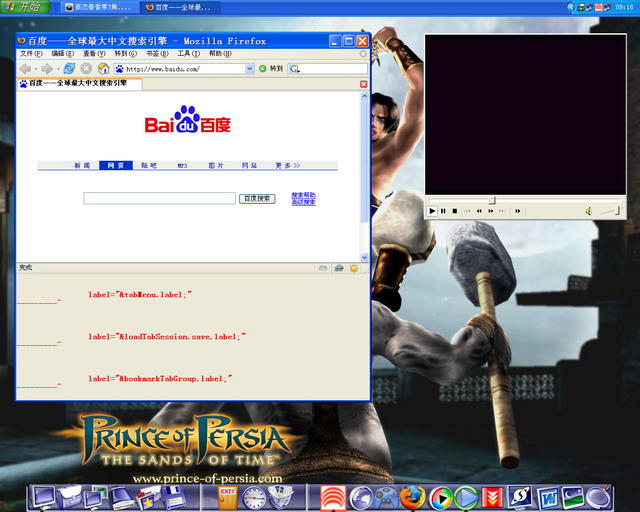Click Firefox Forward arrow button
Viewport: 640px width, 512px height.
coord(47,69)
